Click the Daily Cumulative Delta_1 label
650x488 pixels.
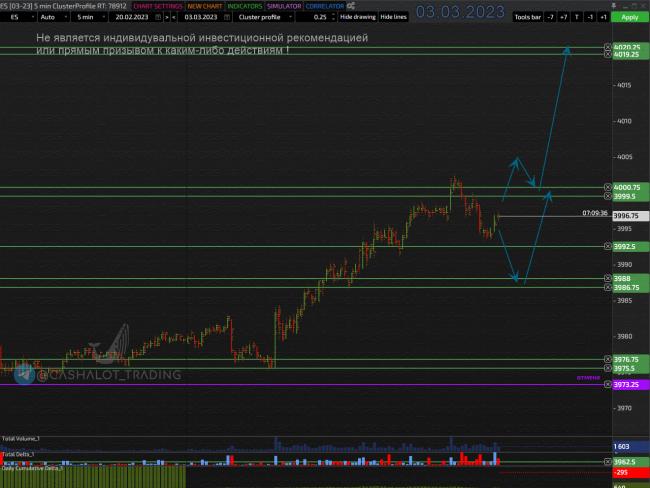(x=32, y=468)
